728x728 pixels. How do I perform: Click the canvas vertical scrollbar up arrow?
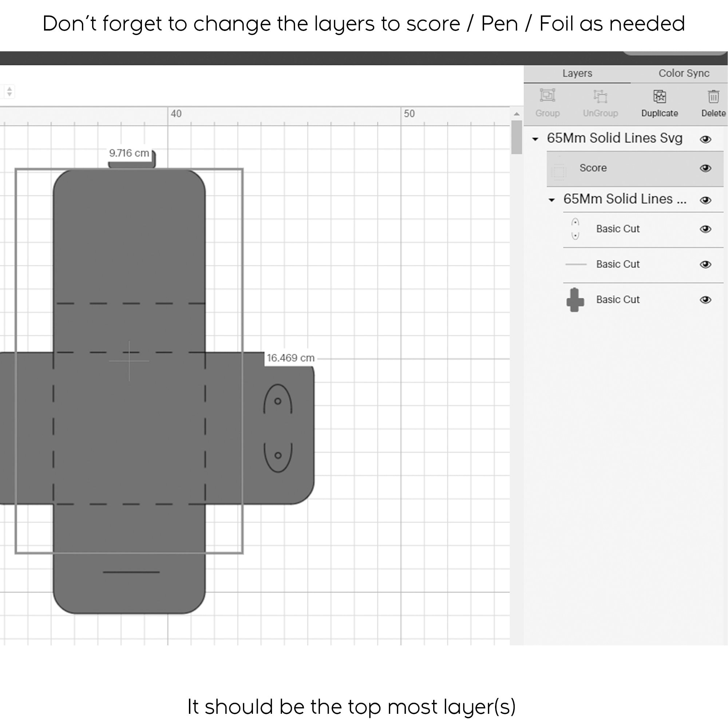click(517, 114)
